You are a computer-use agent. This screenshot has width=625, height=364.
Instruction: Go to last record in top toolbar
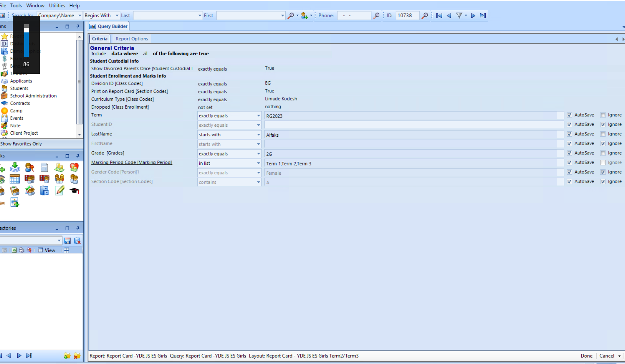(x=483, y=16)
